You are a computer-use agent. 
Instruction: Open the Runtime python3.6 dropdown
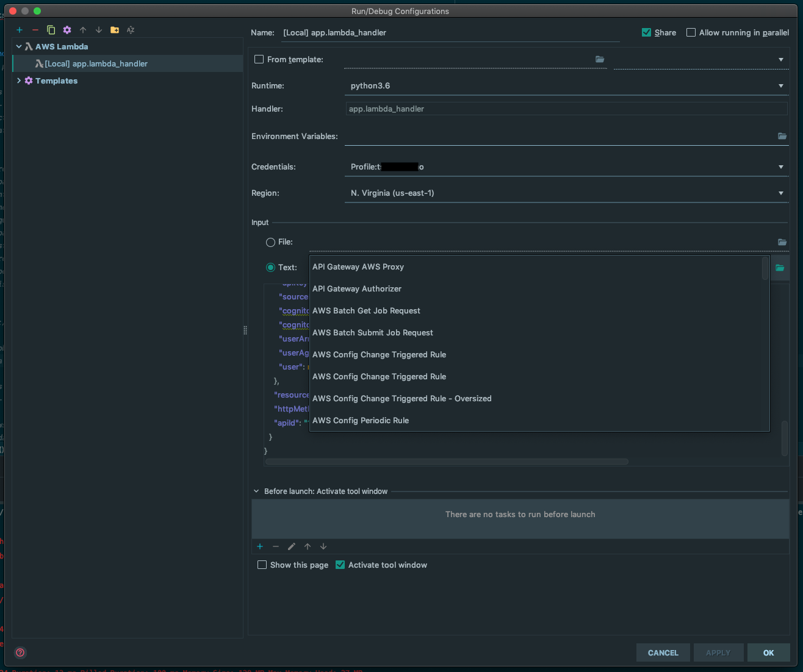tap(566, 86)
